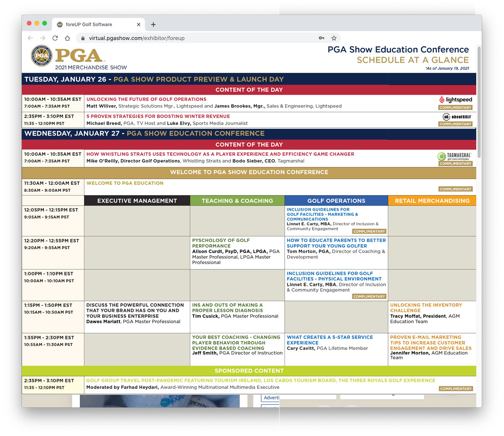Open Inclusion Guidelines Marketing & Communications session

[322, 214]
